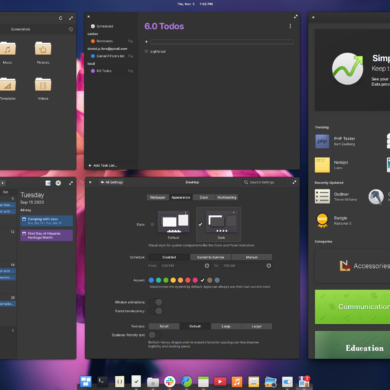390x390 pixels.
Task: Open the To time picker clock icon
Action: click(x=269, y=266)
